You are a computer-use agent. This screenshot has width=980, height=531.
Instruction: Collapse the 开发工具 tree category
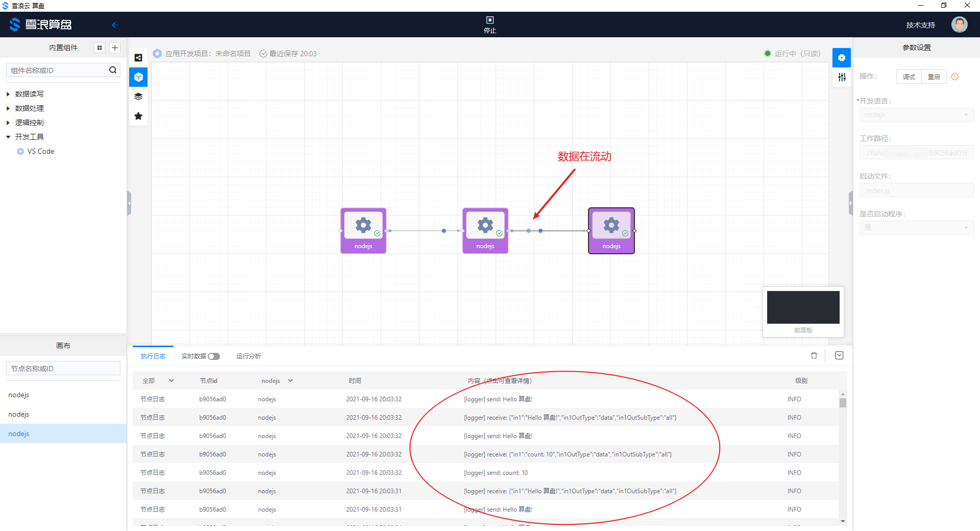click(x=8, y=137)
